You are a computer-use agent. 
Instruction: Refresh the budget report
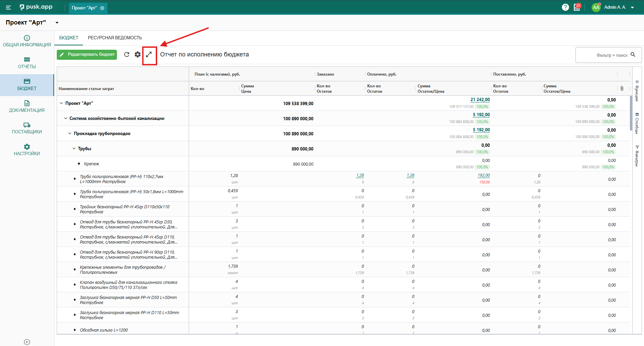[127, 54]
